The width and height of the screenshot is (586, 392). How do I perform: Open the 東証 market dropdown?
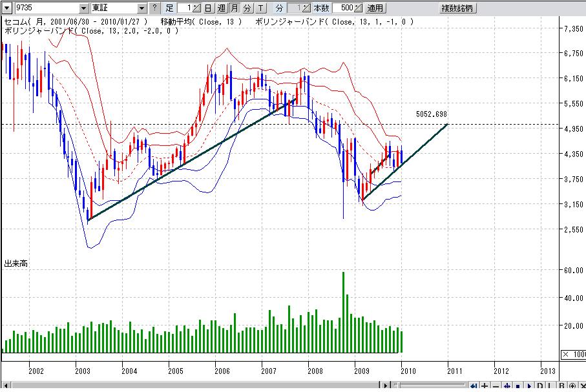[142, 8]
